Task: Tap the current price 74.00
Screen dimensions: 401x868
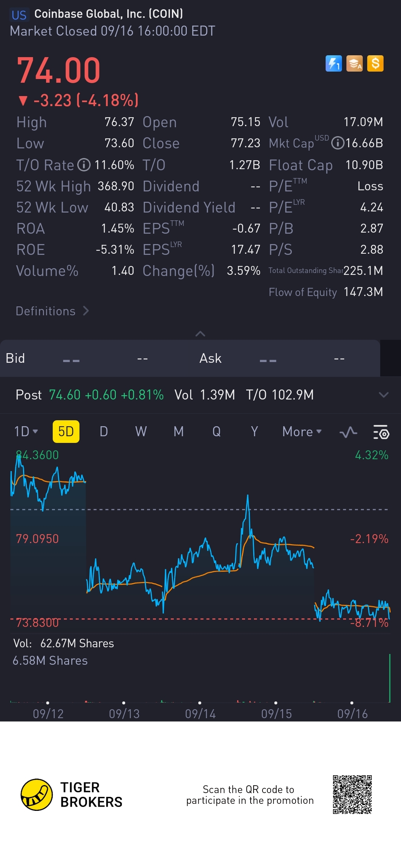Action: [59, 70]
